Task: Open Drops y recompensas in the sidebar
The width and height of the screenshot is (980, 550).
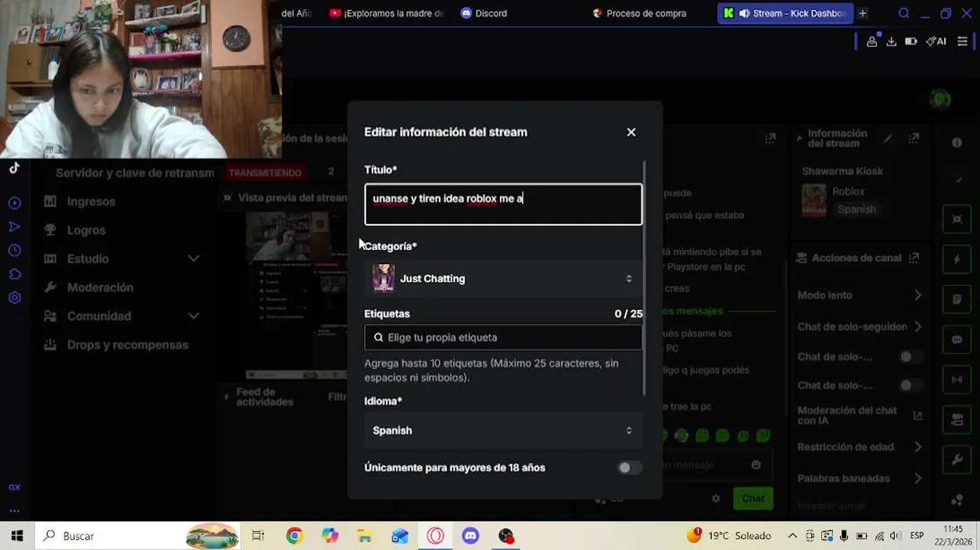Action: click(127, 345)
